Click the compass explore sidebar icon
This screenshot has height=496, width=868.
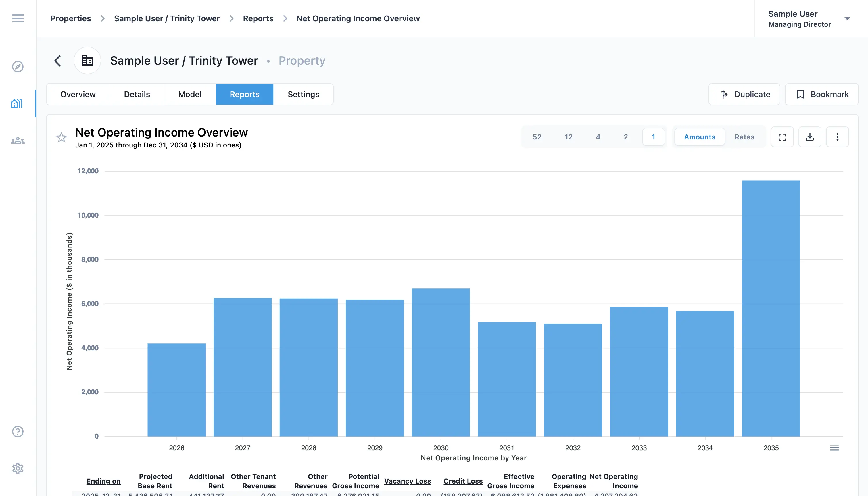coord(18,66)
